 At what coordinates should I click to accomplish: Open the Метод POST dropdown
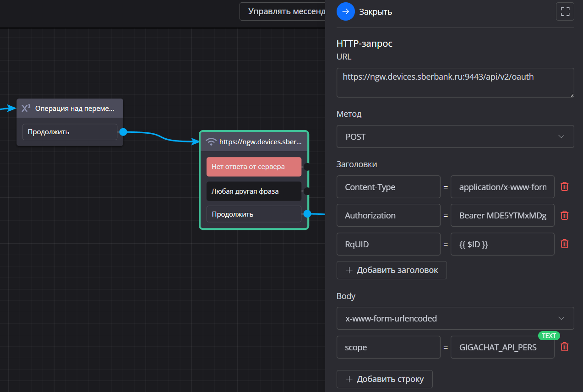(x=455, y=136)
